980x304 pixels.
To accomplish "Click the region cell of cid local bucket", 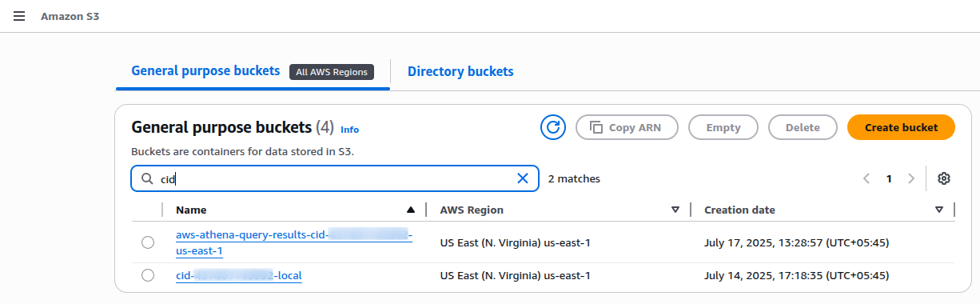I will click(516, 275).
